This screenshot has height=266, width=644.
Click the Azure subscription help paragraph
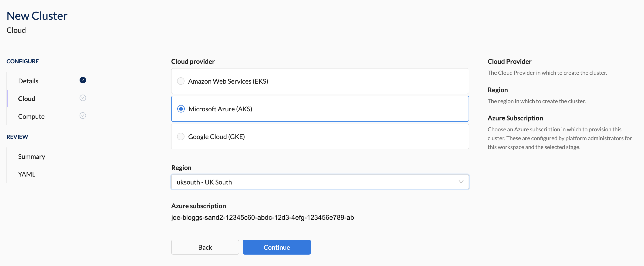(x=560, y=138)
